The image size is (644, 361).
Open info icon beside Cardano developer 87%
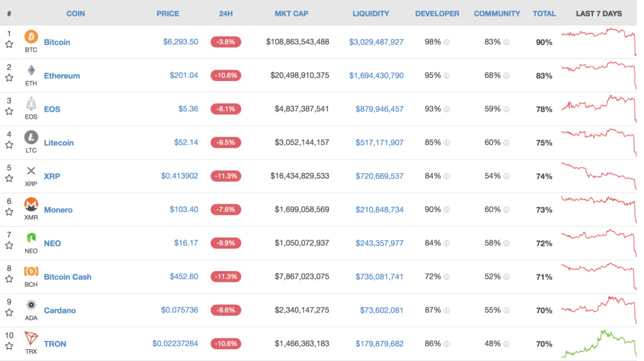pyautogui.click(x=447, y=310)
